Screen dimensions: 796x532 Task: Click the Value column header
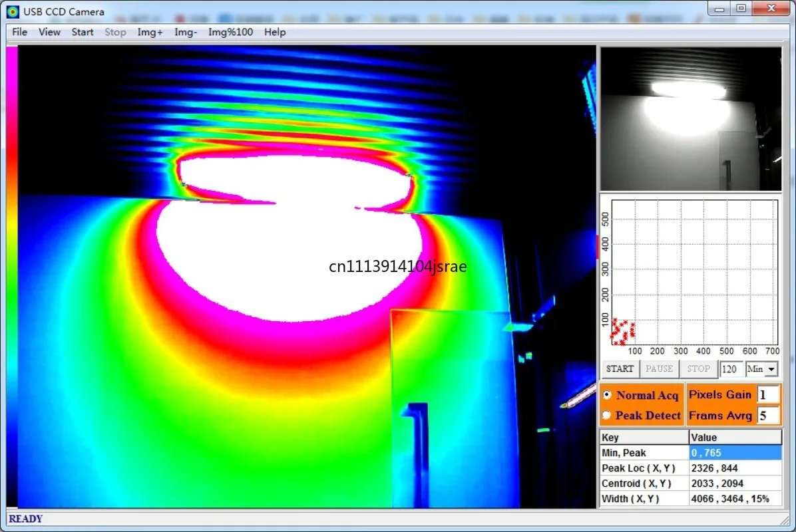point(735,437)
